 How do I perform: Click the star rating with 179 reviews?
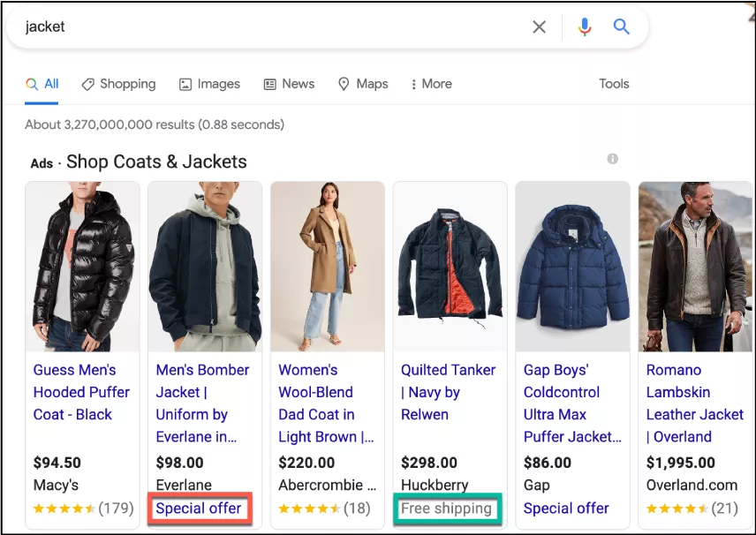tap(83, 508)
